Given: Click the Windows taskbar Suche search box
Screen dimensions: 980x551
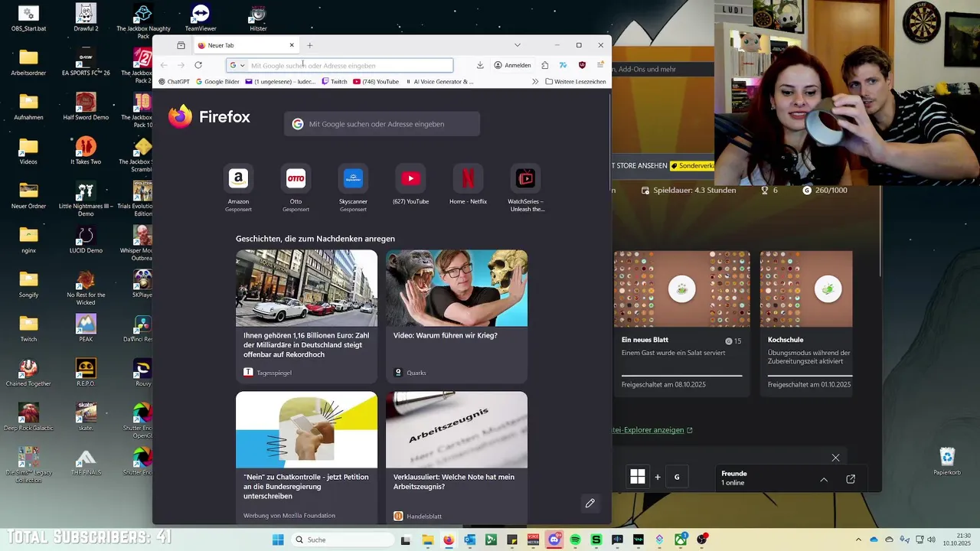Looking at the screenshot, I should (x=343, y=540).
